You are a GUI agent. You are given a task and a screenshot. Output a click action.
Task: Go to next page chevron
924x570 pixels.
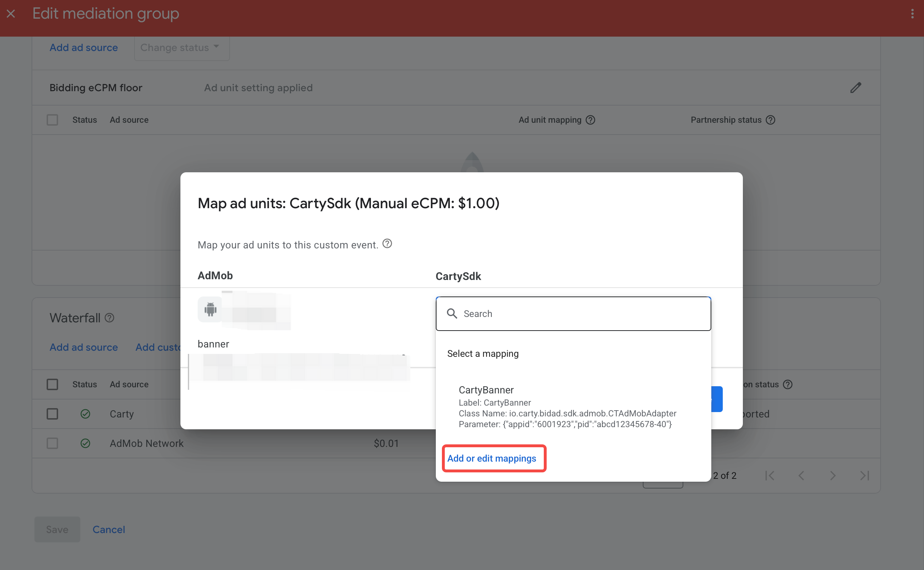pos(833,475)
